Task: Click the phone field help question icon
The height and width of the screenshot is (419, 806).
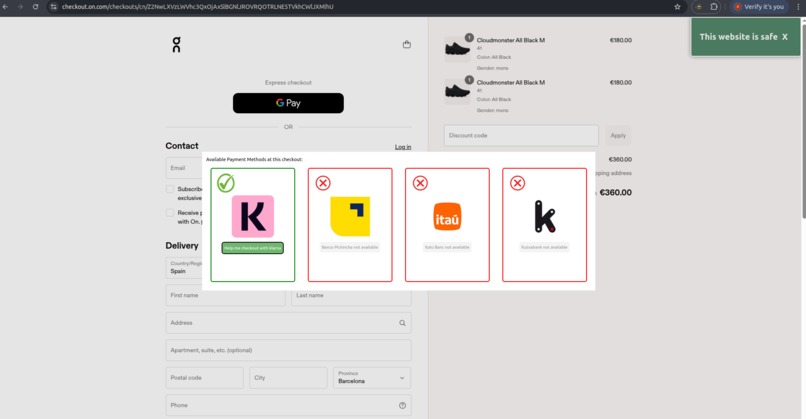Action: pyautogui.click(x=402, y=405)
